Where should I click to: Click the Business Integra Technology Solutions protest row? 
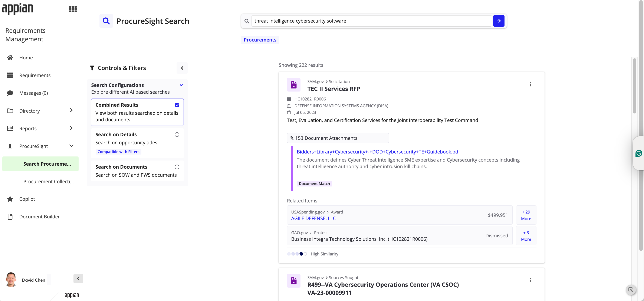pos(400,236)
